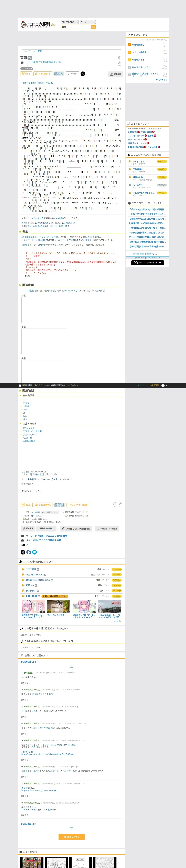Open trending word 宇都宮パセオ
This screenshot has height=868, width=186.
click(138, 60)
